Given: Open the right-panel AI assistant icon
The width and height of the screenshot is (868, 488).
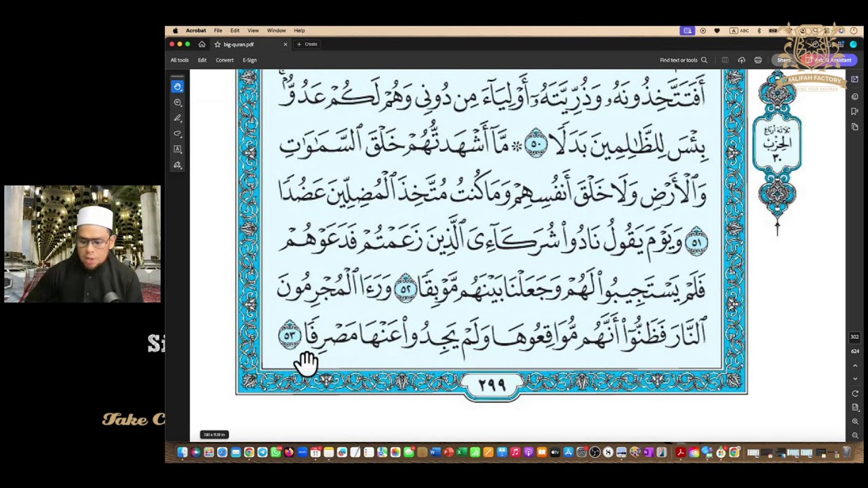Looking at the screenshot, I should click(855, 80).
